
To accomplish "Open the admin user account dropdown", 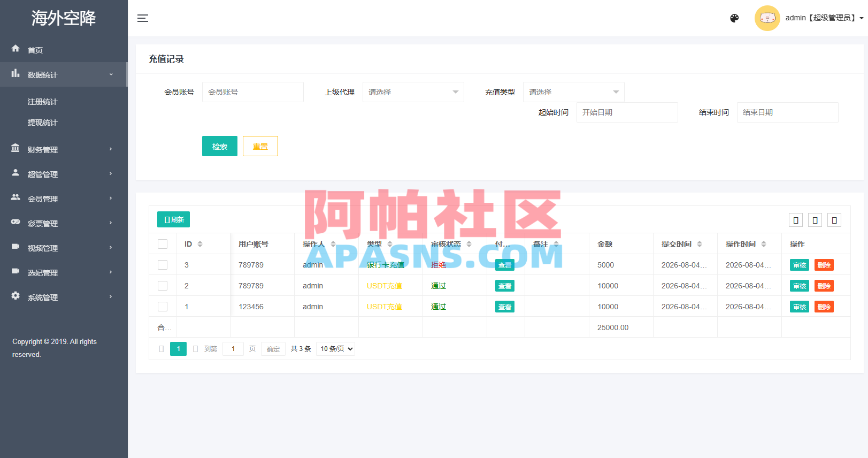I will click(824, 18).
